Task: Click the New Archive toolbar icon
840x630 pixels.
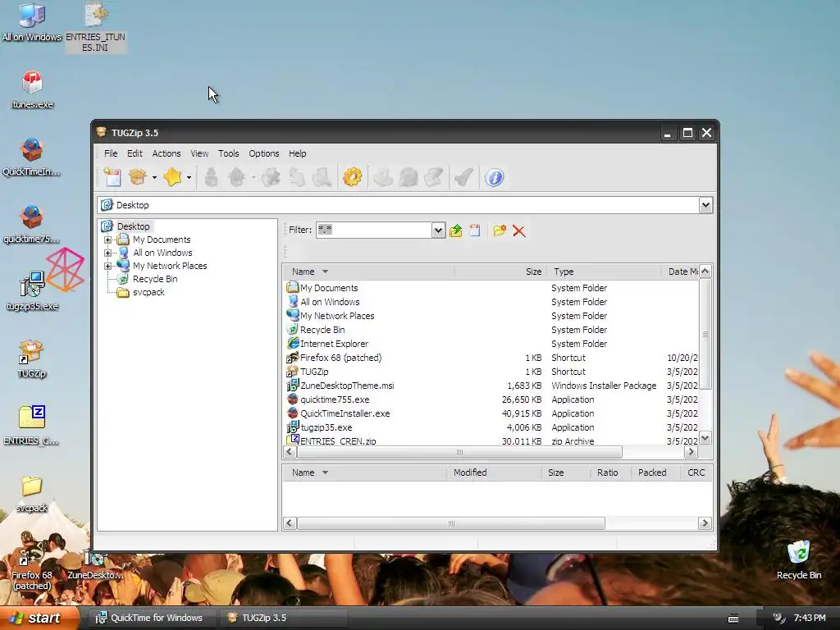Action: pyautogui.click(x=112, y=177)
